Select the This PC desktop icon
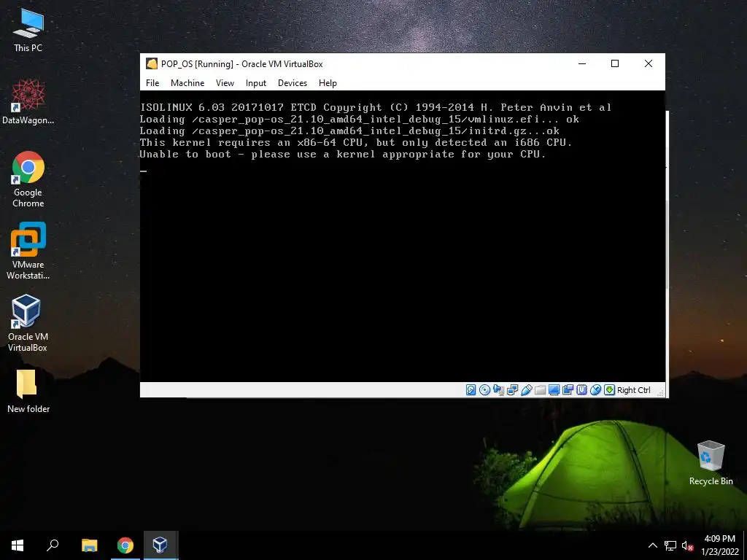The width and height of the screenshot is (747, 560). 28,31
